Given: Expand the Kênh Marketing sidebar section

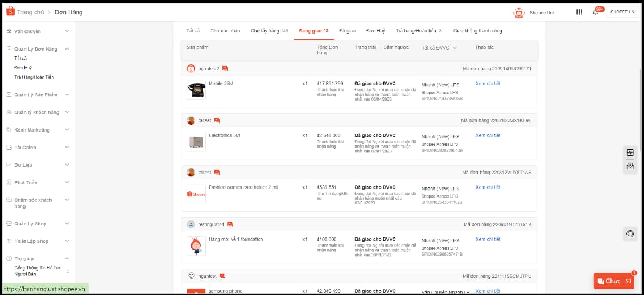Looking at the screenshot, I should 67,130.
